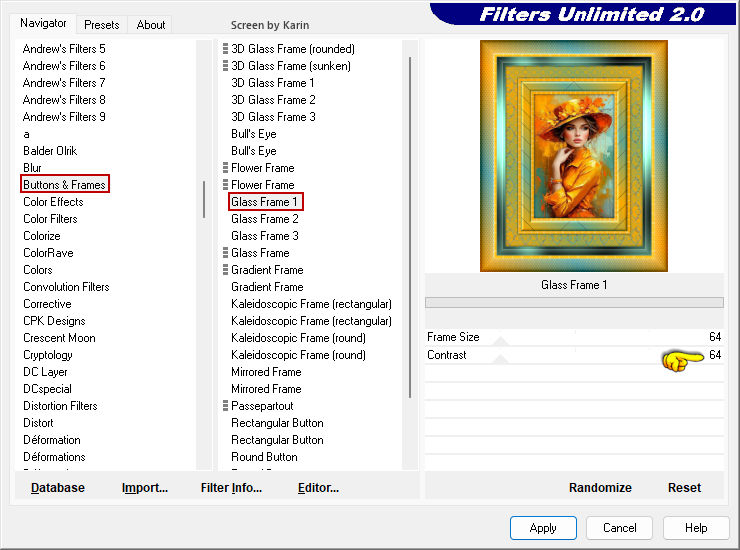The width and height of the screenshot is (740, 550).
Task: Choose the Round Button filter
Action: [x=264, y=457]
